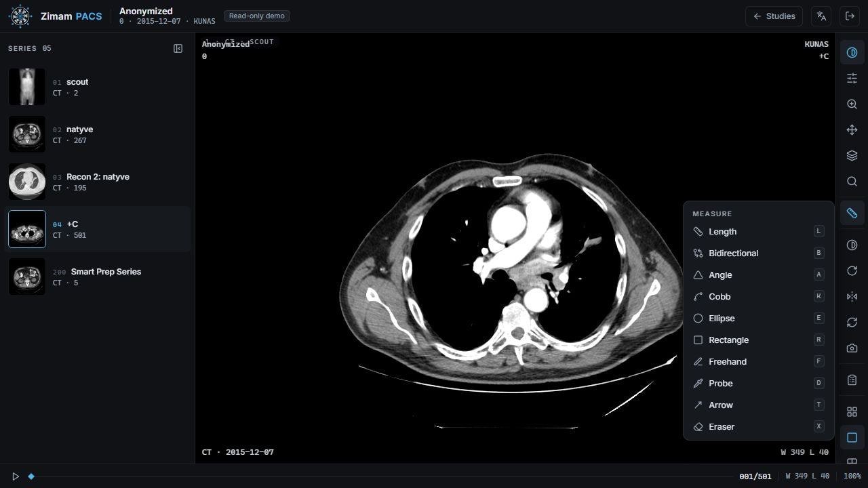The width and height of the screenshot is (868, 488).
Task: Choose Length from the Measure menu
Action: tap(758, 232)
